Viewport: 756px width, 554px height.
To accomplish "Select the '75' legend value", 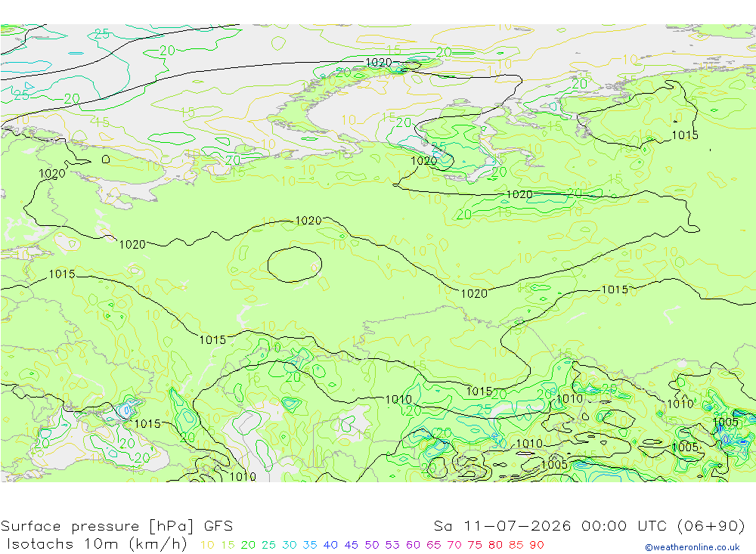I will pos(475,546).
